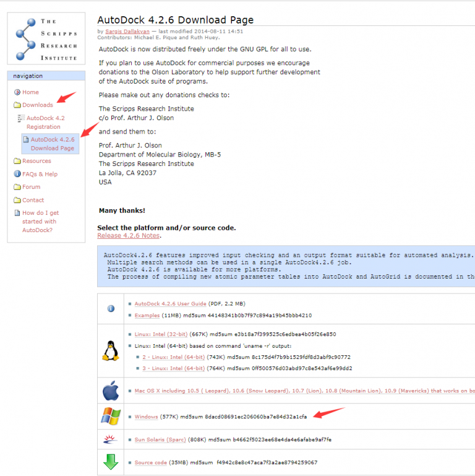Click the Downloads folder icon in navigation

point(17,105)
